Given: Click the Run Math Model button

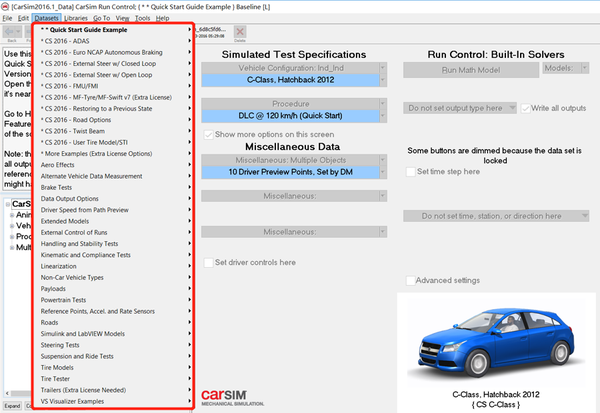Looking at the screenshot, I should (471, 70).
